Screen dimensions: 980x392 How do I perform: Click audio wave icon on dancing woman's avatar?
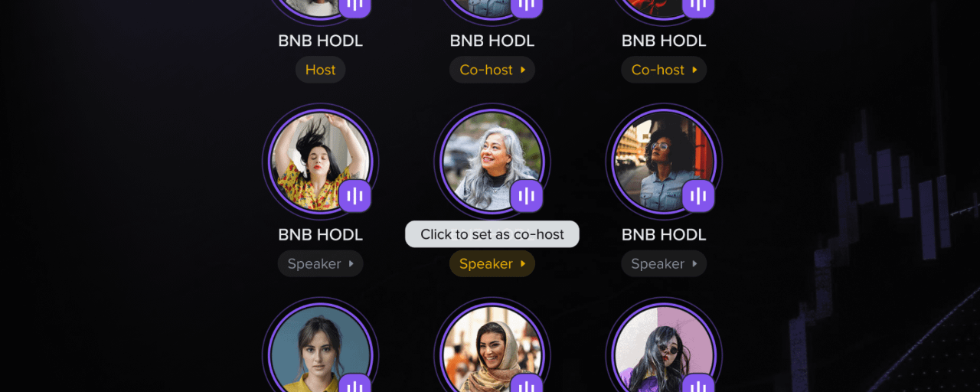pos(355,196)
